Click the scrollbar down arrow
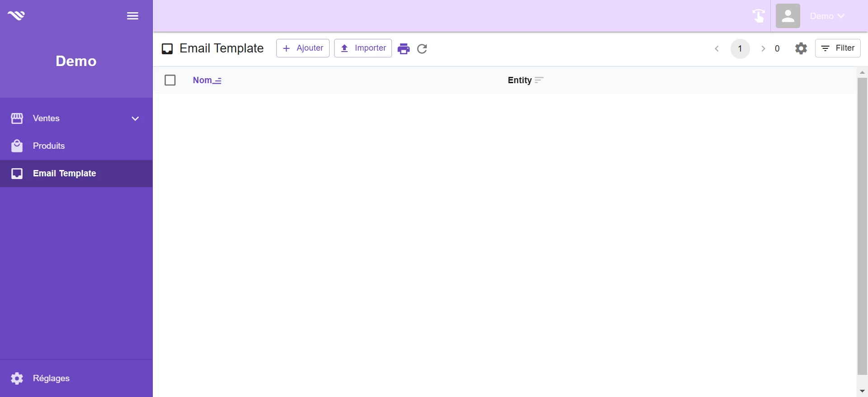Image resolution: width=868 pixels, height=397 pixels. coord(862,391)
